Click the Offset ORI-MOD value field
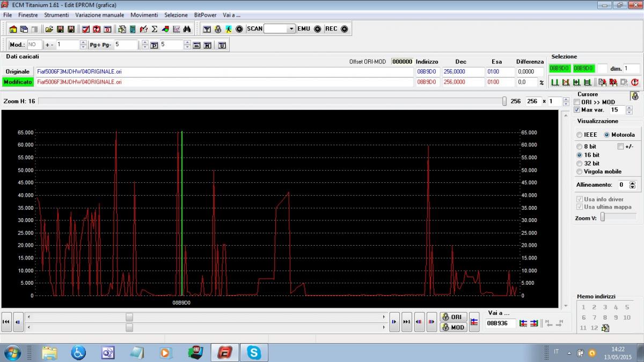Image resolution: width=644 pixels, height=362 pixels. tap(401, 62)
